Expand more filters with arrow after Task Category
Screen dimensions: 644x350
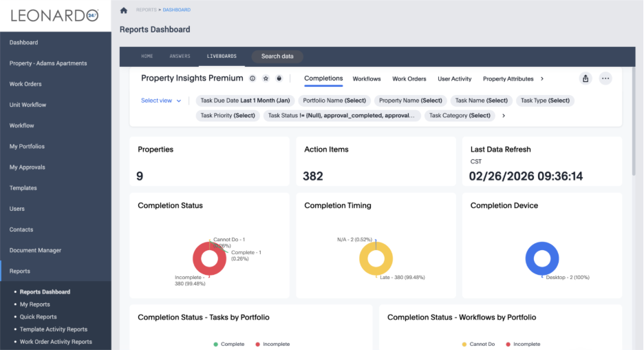click(x=504, y=116)
